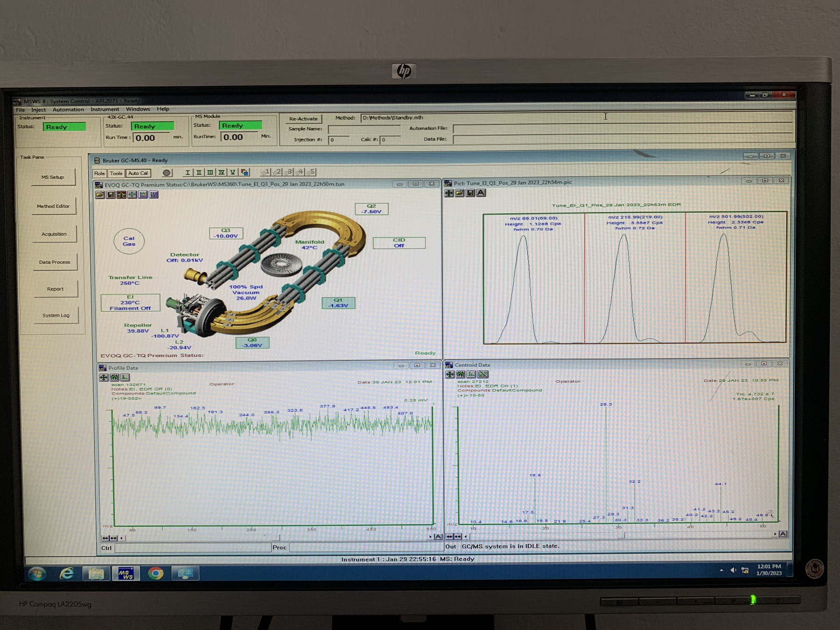Click the open folder icon in EVOQ status window

coord(100,195)
